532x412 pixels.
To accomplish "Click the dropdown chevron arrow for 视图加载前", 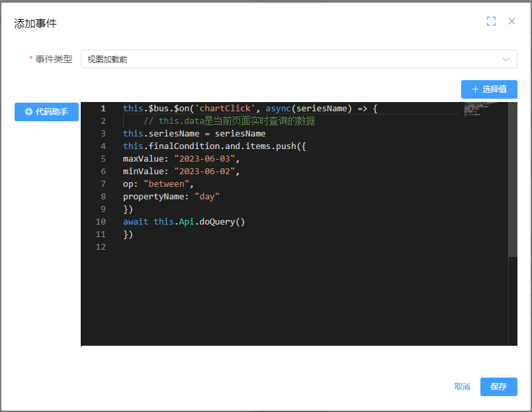I will [506, 59].
